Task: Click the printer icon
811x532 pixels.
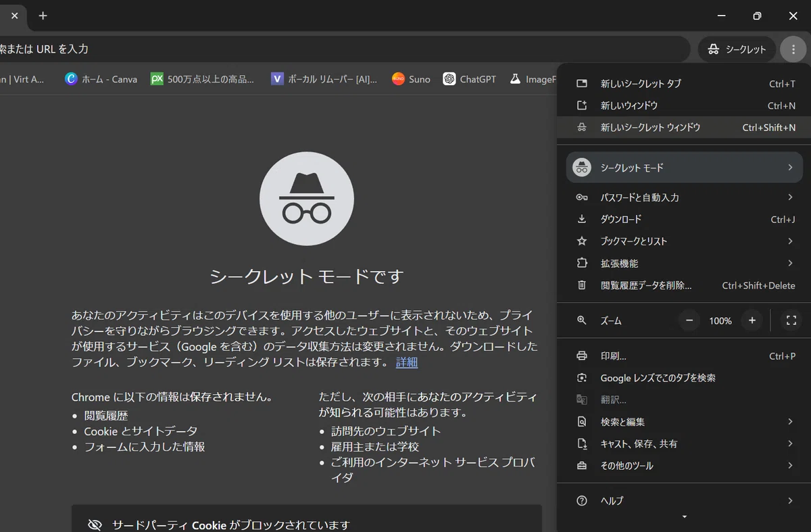Action: point(582,356)
